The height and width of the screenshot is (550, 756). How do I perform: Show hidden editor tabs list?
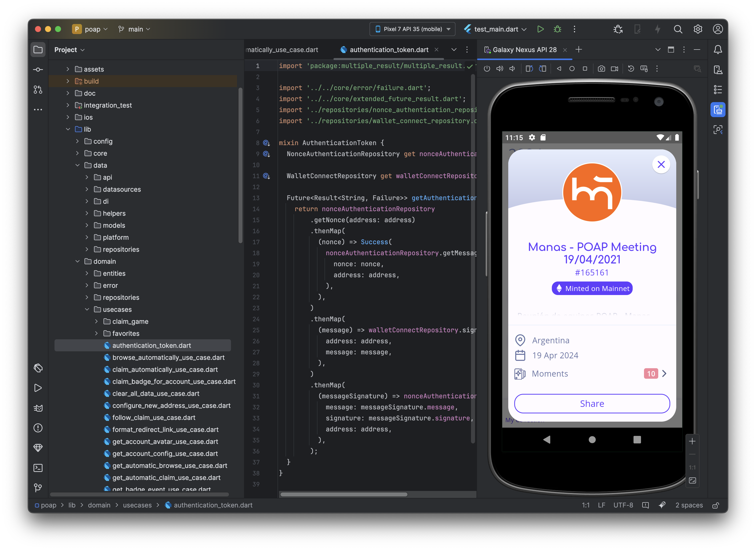click(454, 50)
